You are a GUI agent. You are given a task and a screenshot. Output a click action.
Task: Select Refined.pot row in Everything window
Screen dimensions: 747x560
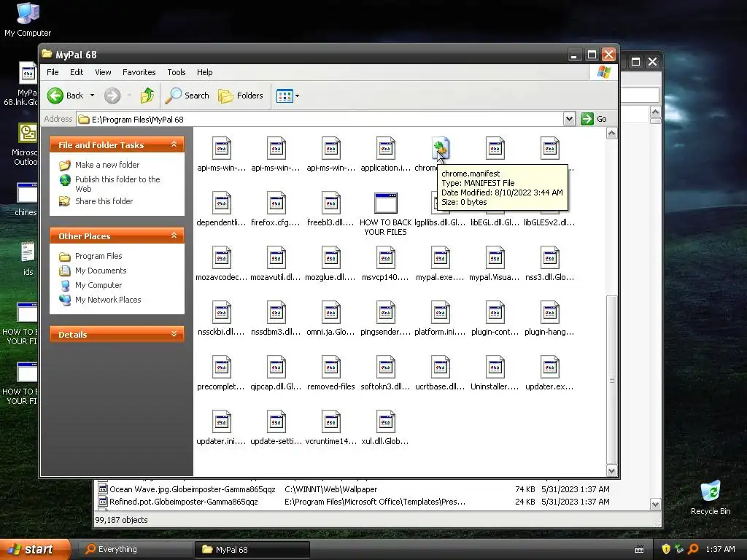pyautogui.click(x=354, y=502)
